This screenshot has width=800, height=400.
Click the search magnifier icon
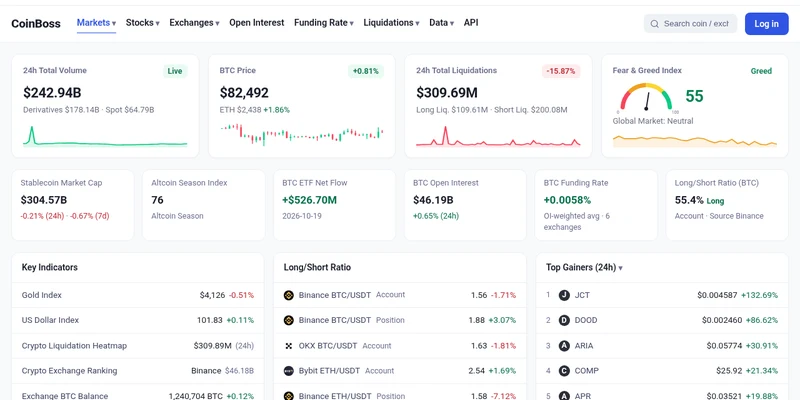point(655,24)
